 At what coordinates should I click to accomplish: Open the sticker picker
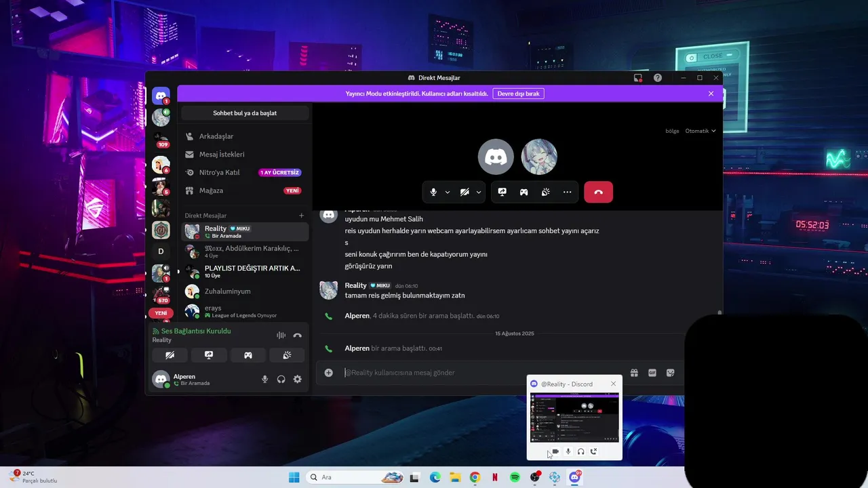[x=671, y=373]
